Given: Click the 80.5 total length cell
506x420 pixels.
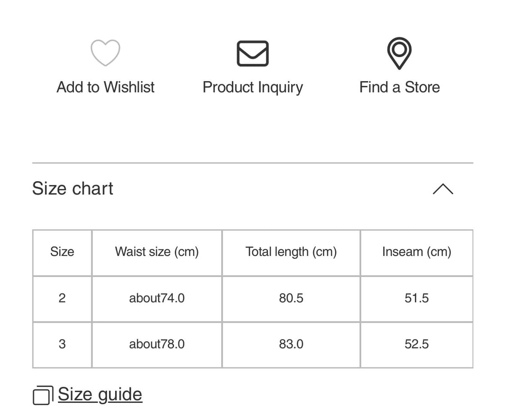Looking at the screenshot, I should [x=291, y=298].
